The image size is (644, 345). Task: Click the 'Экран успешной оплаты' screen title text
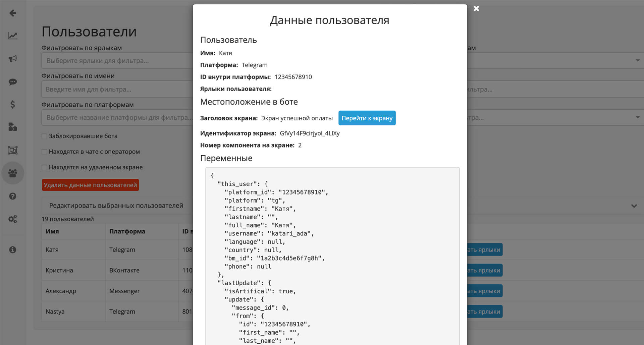click(297, 118)
